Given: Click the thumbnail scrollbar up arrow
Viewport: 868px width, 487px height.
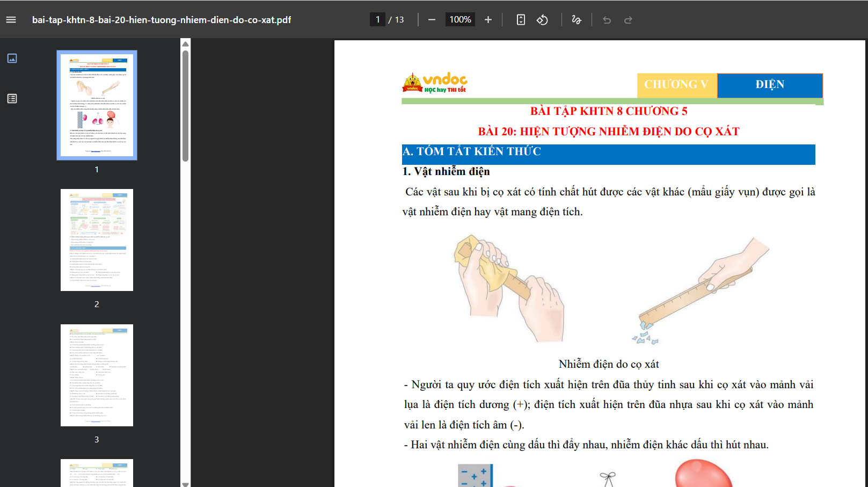Looking at the screenshot, I should click(x=186, y=44).
